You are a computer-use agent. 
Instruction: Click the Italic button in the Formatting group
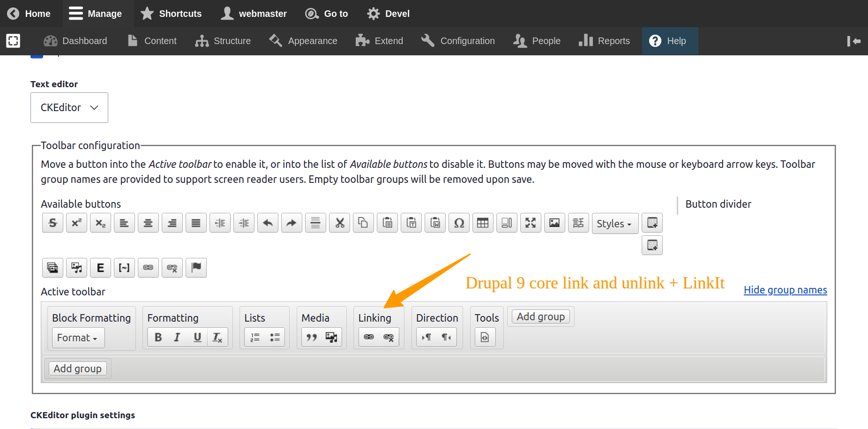tap(177, 337)
